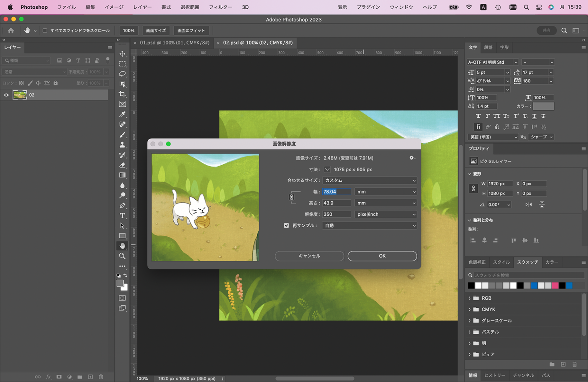Pick the pink swatch in スウォッチ panel
This screenshot has width=588, height=382.
555,285
